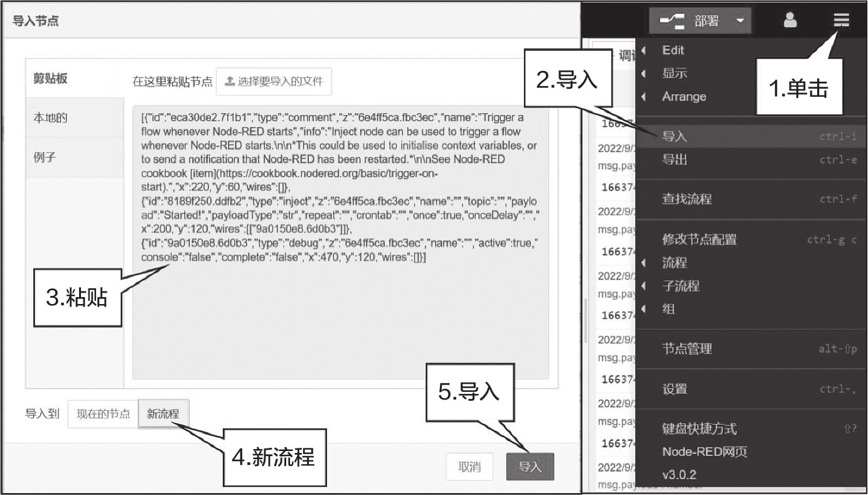Open the deploy dropdown arrow
868x495 pixels.
click(x=739, y=21)
